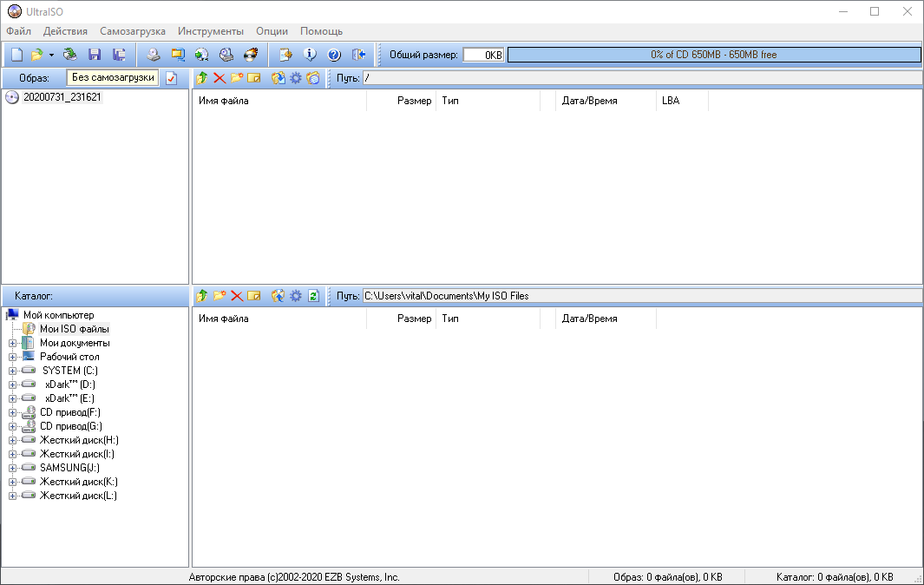Sort image list by LBA column
The height and width of the screenshot is (585, 924).
[x=682, y=101]
